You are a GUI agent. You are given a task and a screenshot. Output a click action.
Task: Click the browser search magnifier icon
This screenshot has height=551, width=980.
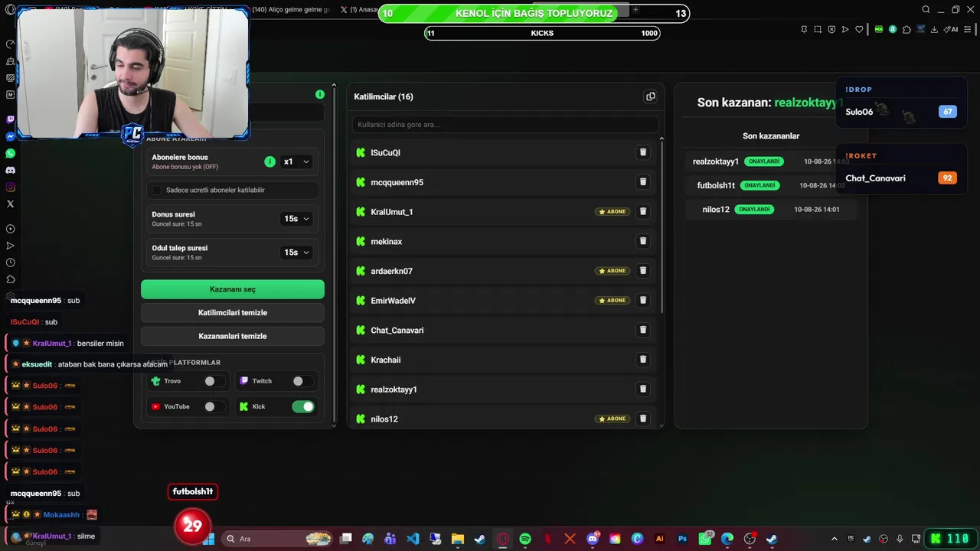point(926,10)
